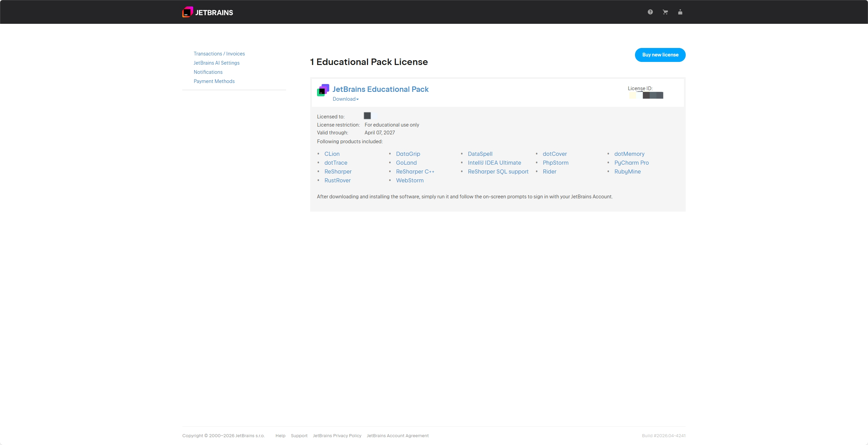Open the shopping cart icon
This screenshot has width=868, height=445.
tap(665, 12)
